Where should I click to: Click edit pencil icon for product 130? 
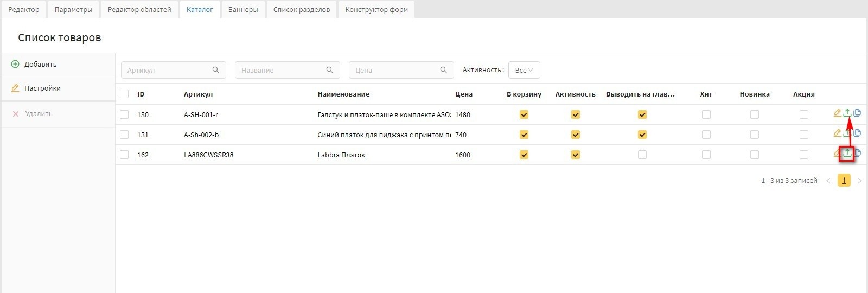coord(837,113)
